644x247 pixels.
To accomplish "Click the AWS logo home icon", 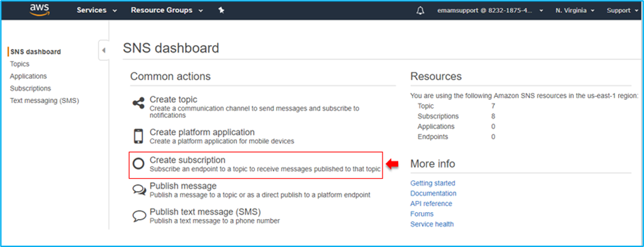I will coord(40,10).
